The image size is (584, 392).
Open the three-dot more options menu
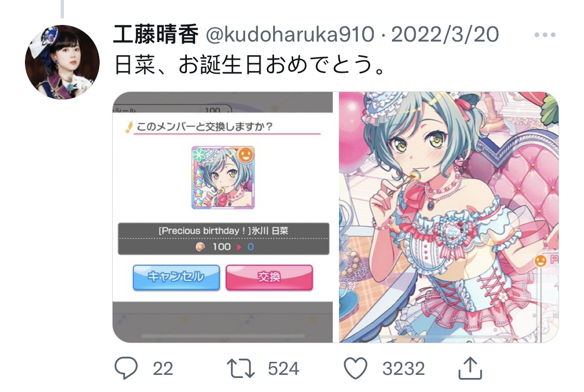(x=545, y=35)
